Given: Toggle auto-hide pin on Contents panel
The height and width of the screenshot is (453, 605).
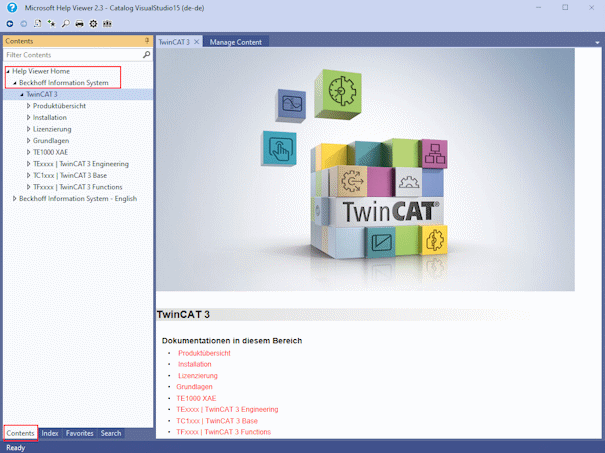Looking at the screenshot, I should (147, 41).
